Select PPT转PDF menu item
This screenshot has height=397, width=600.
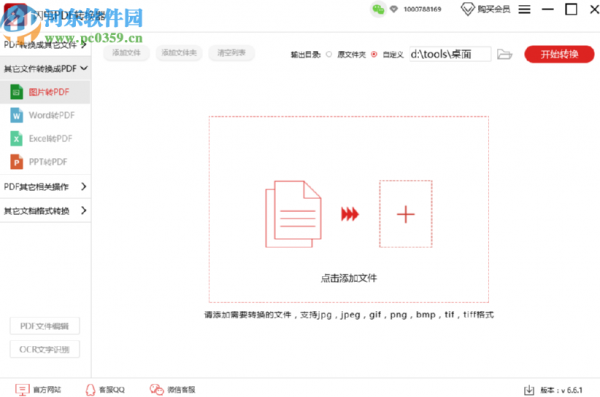click(45, 162)
